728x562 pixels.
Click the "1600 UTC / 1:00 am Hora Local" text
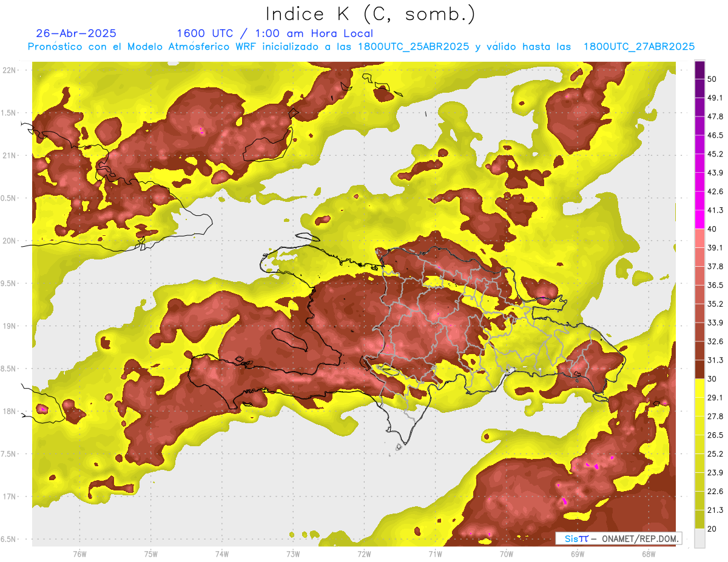point(275,33)
